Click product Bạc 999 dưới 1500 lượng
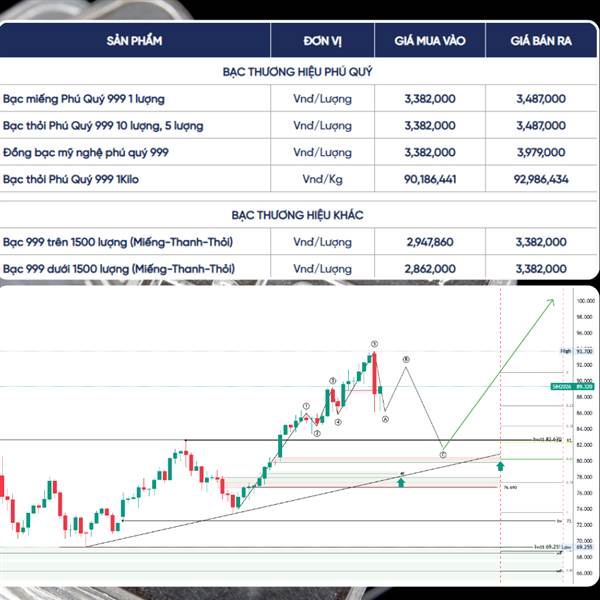The image size is (600, 600). pos(119,269)
